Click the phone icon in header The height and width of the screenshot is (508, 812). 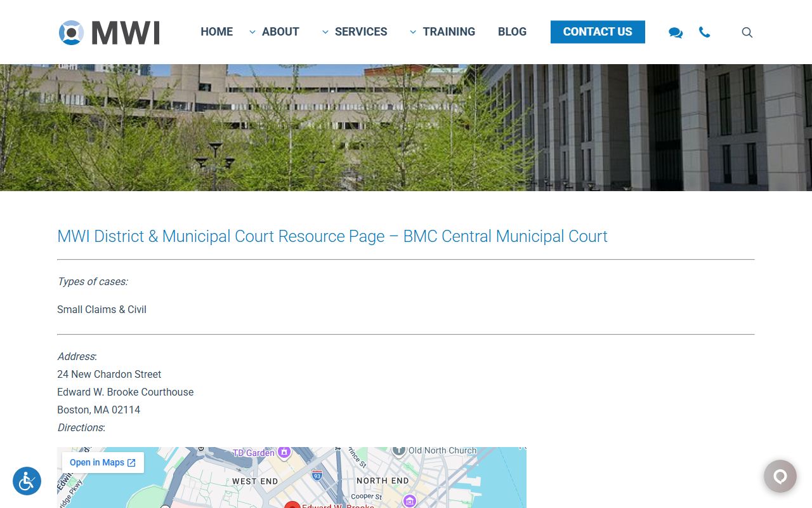point(704,32)
